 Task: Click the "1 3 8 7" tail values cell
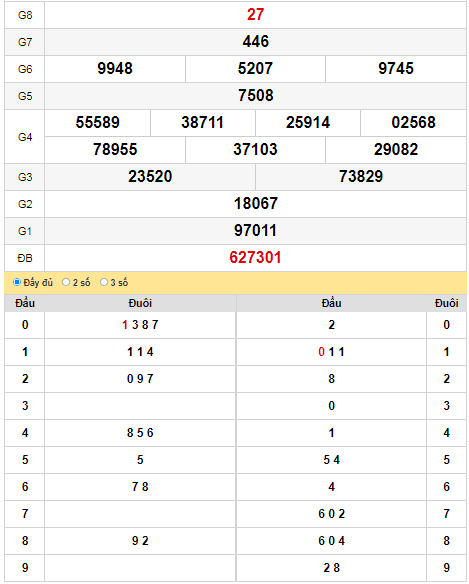[x=140, y=325]
